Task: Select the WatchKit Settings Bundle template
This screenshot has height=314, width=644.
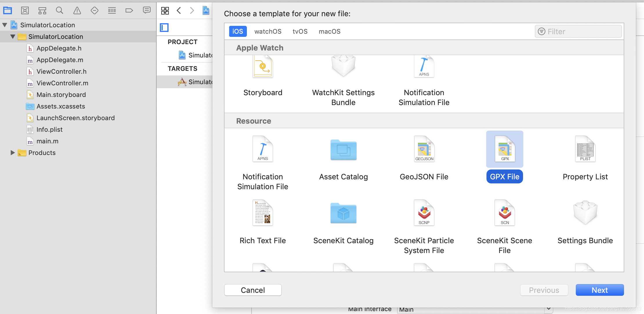Action: 343,81
